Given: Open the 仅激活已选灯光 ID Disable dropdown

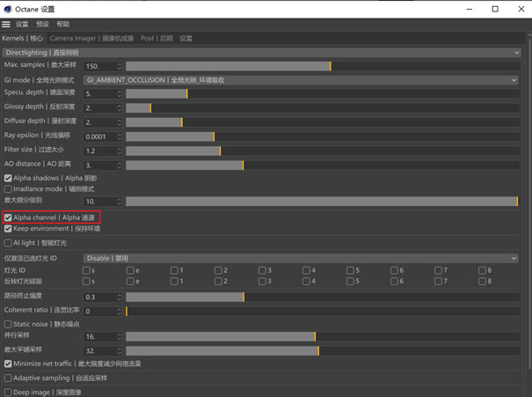Looking at the screenshot, I should tap(301, 259).
